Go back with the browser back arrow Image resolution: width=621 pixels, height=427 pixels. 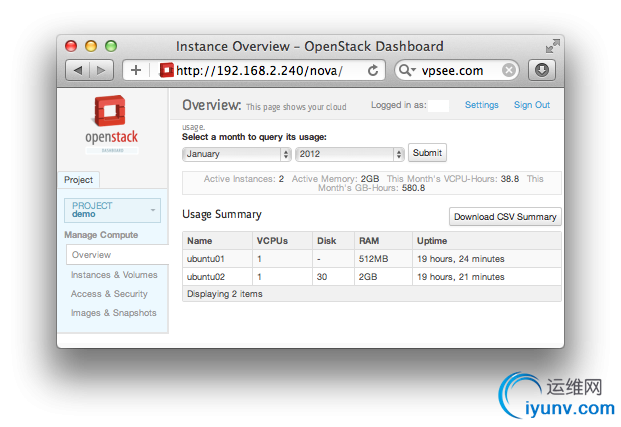[78, 71]
